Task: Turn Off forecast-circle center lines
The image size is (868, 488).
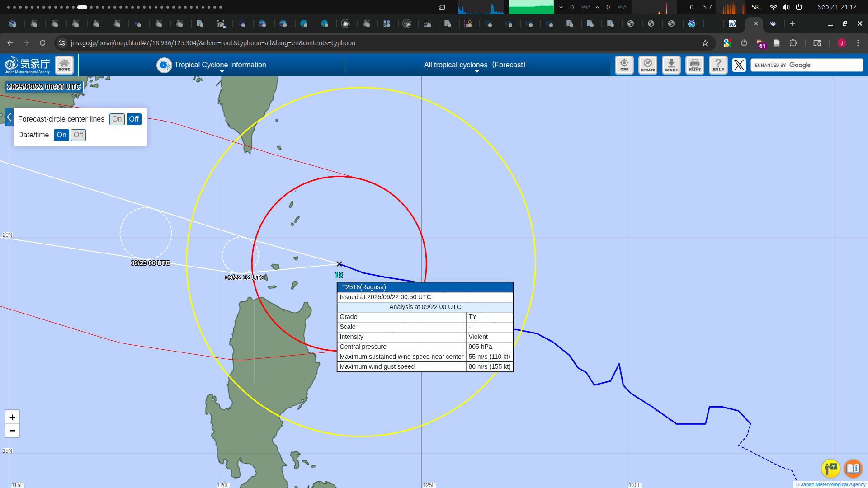Action: click(x=134, y=119)
